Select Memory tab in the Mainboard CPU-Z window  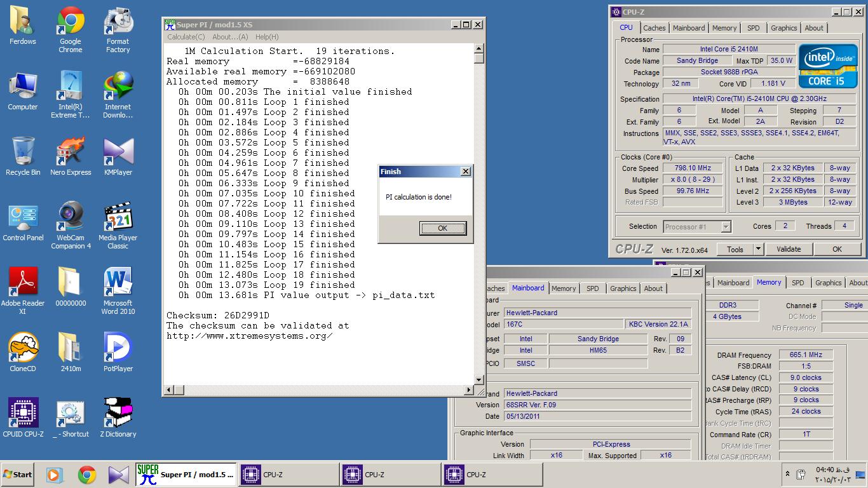tap(564, 288)
